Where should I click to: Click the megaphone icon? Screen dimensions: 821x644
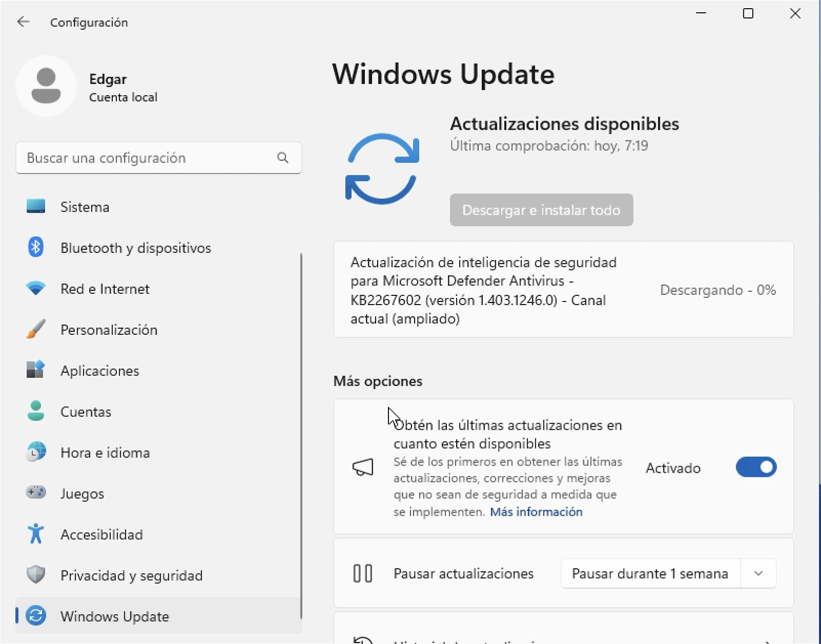point(363,467)
